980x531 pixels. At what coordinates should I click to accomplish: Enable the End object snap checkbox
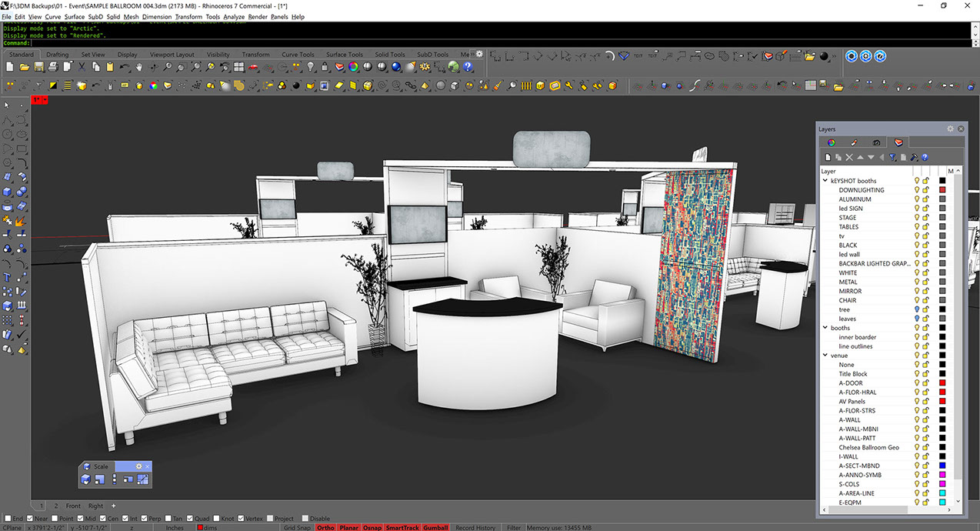tap(7, 519)
